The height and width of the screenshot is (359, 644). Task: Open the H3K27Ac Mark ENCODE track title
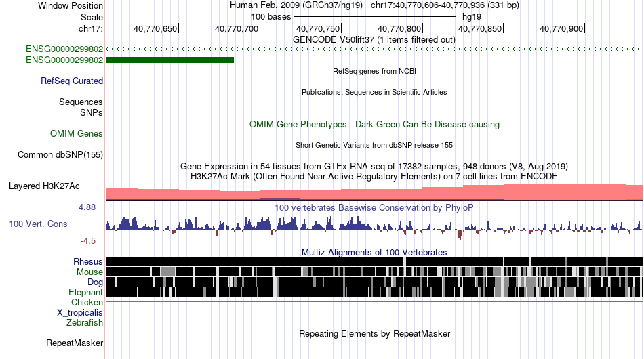click(x=374, y=176)
